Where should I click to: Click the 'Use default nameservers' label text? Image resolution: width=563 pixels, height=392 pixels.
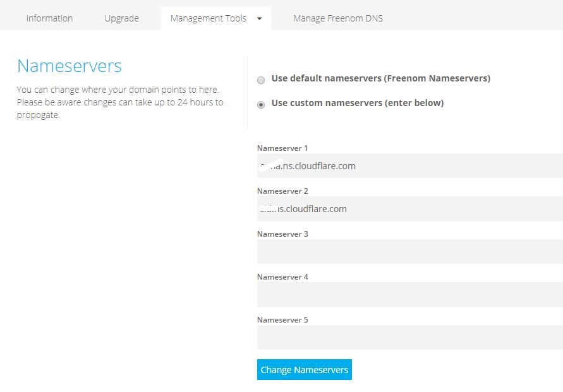(380, 78)
